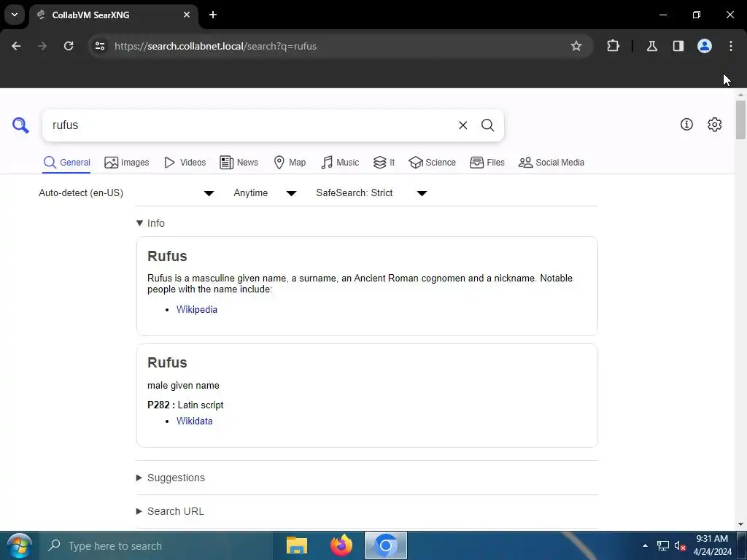747x560 pixels.
Task: Open a new browser tab
Action: pos(213,15)
